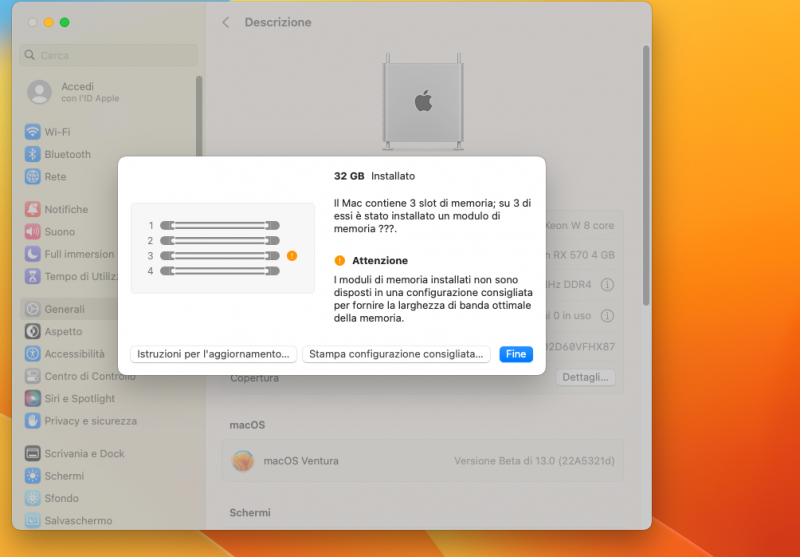
Task: Open the Dettagli button for Copertura
Action: pyautogui.click(x=585, y=377)
